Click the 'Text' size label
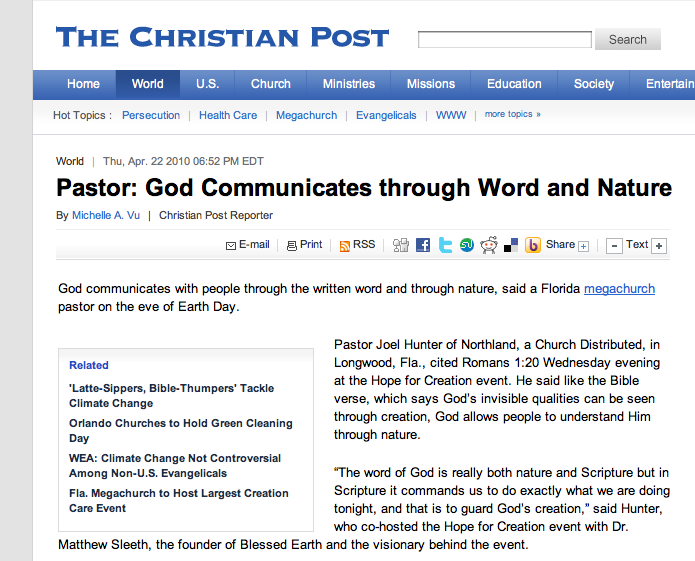 [x=637, y=245]
